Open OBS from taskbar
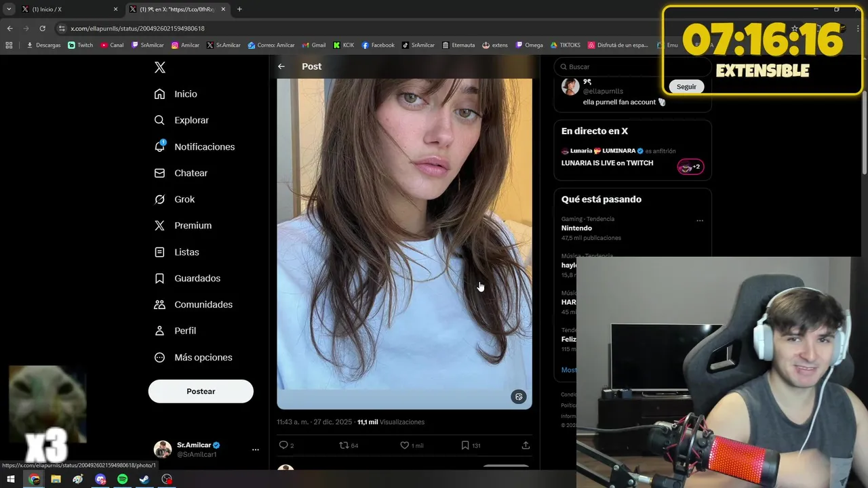This screenshot has height=488, width=868. 167,479
